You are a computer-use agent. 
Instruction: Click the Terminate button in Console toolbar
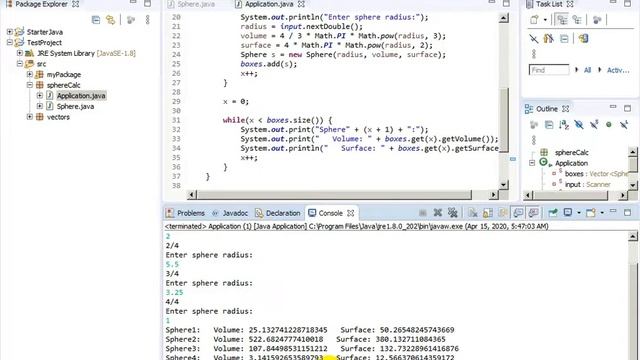[x=422, y=213]
